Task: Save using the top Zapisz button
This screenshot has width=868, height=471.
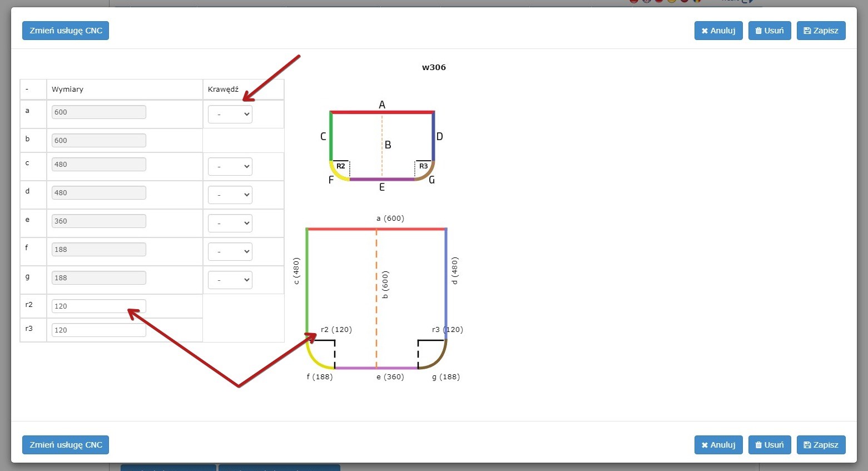Action: pos(821,31)
